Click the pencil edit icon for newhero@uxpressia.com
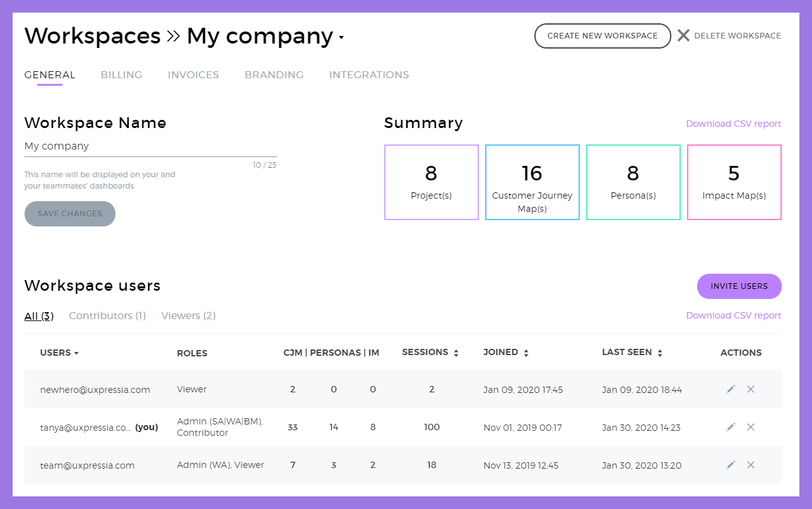Viewport: 812px width, 509px height. point(731,389)
